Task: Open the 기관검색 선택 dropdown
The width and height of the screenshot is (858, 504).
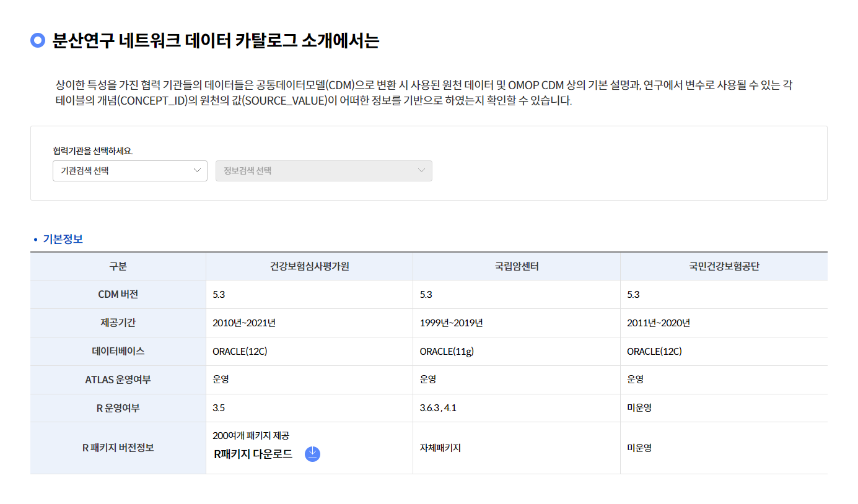Action: coord(130,171)
